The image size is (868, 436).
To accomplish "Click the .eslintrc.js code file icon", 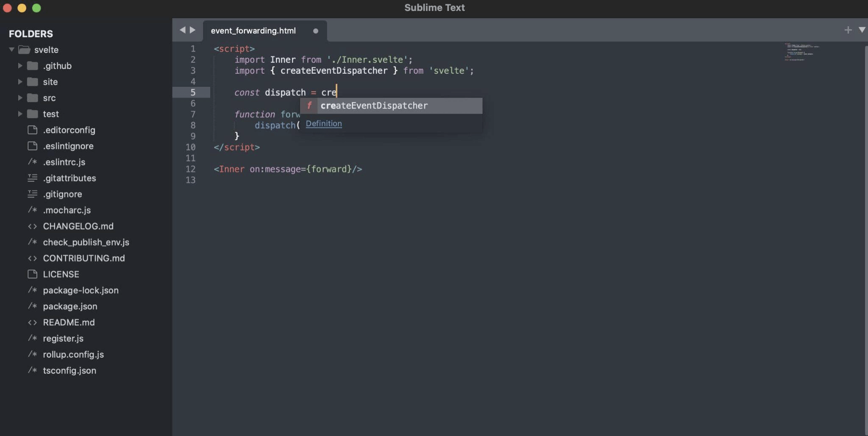I will (32, 162).
